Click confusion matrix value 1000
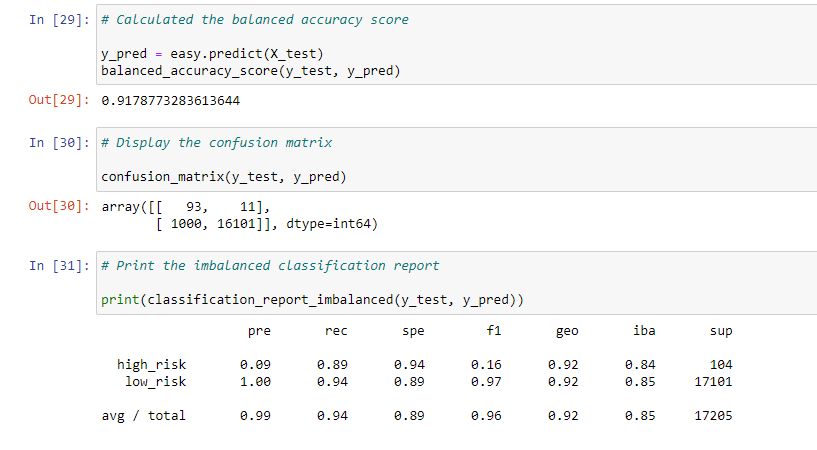This screenshot has width=817, height=450. coord(186,224)
